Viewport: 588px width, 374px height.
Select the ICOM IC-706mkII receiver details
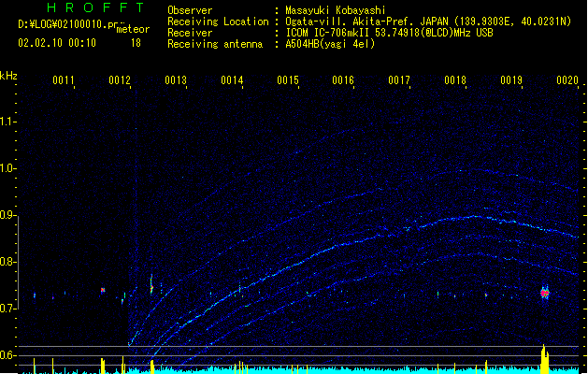pyautogui.click(x=389, y=33)
